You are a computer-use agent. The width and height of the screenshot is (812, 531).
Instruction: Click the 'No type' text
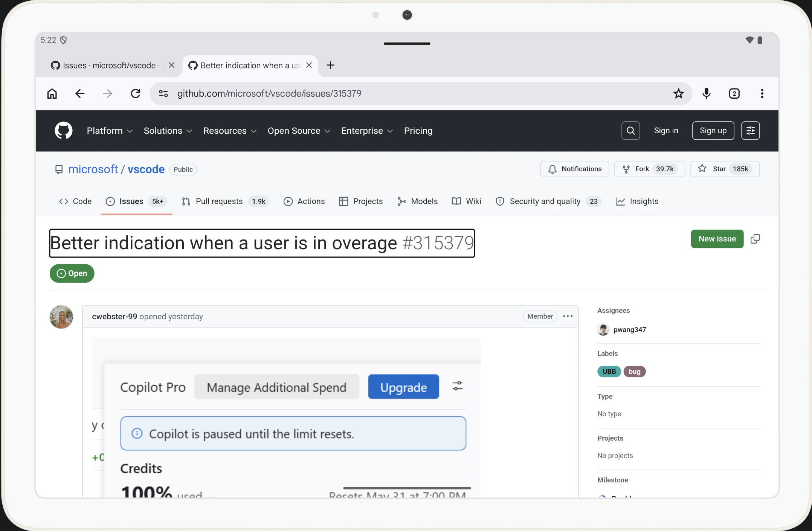pos(609,414)
